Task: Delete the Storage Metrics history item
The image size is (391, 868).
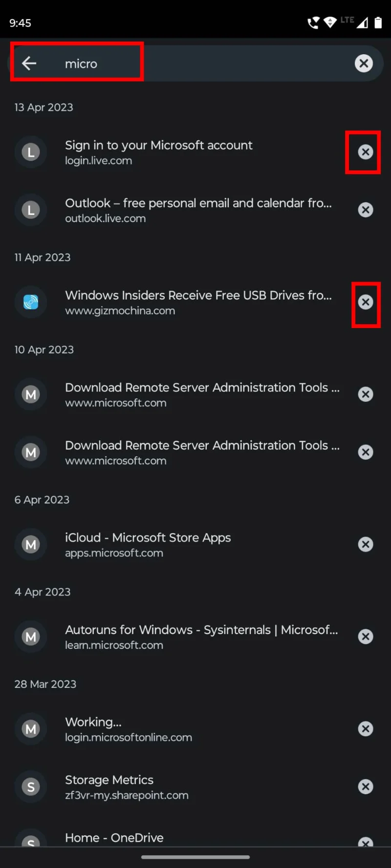Action: pyautogui.click(x=365, y=786)
